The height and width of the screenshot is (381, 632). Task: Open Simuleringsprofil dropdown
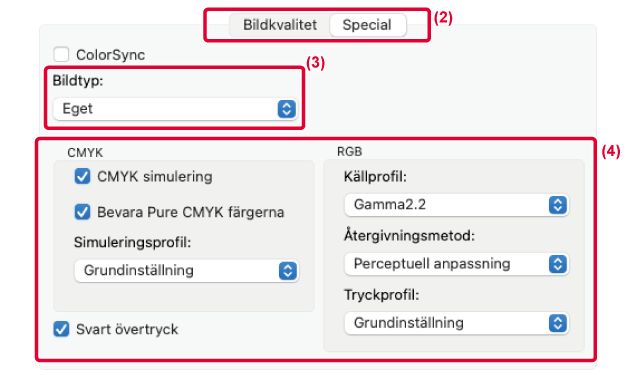(x=187, y=271)
